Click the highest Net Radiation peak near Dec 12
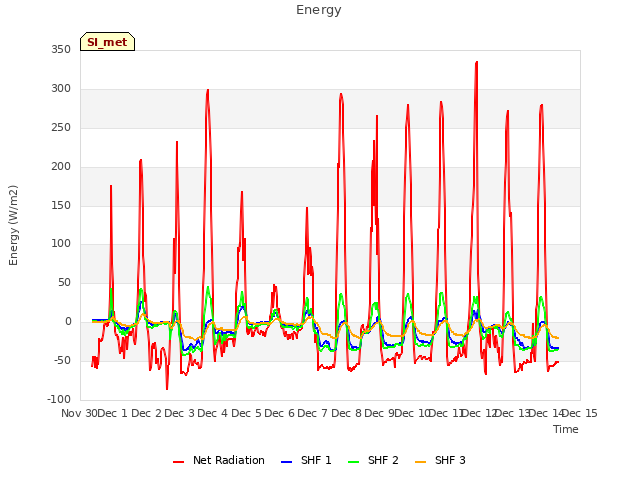This screenshot has height=480, width=640. click(476, 62)
